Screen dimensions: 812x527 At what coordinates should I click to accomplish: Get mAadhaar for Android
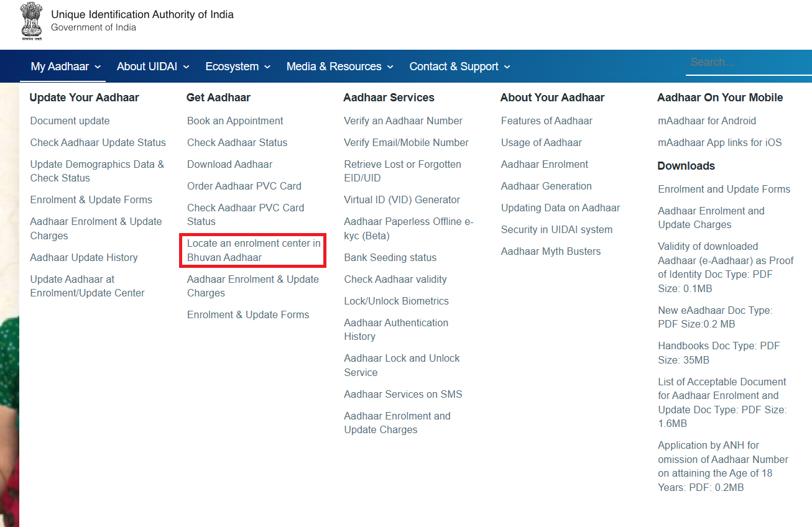(x=707, y=121)
